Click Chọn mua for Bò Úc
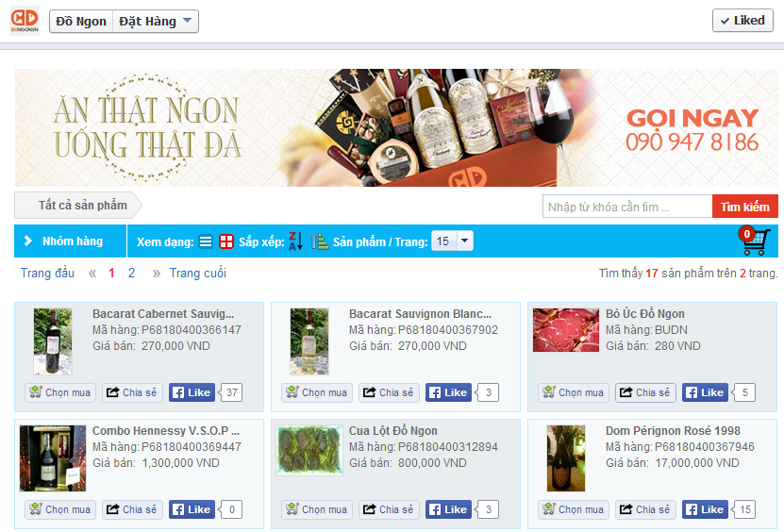This screenshot has width=784, height=532. tap(574, 392)
